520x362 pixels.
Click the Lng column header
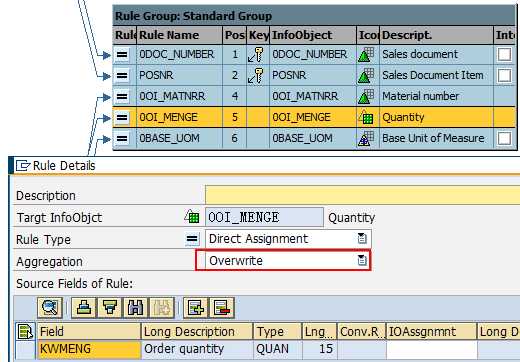point(320,332)
